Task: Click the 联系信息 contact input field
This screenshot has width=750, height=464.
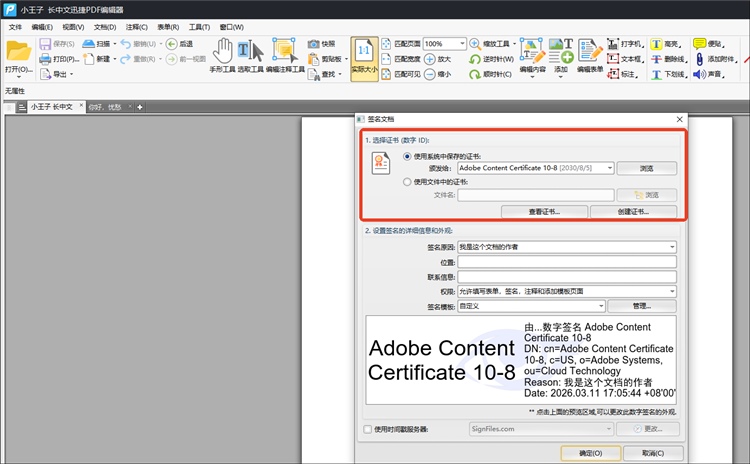Action: coord(567,277)
